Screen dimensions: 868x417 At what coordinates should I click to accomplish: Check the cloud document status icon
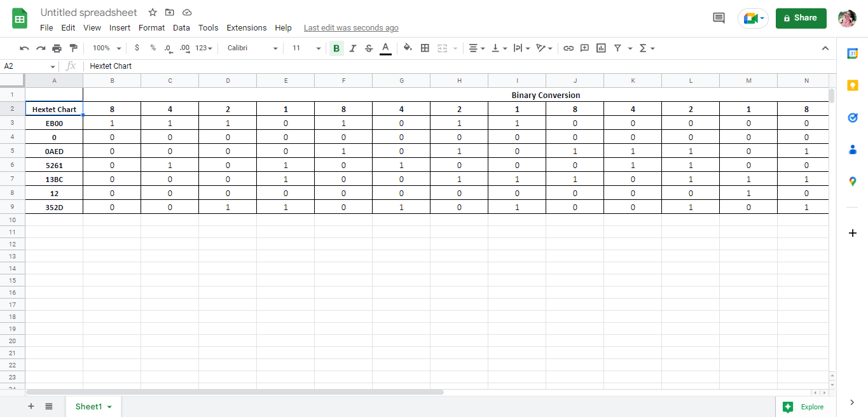click(187, 13)
